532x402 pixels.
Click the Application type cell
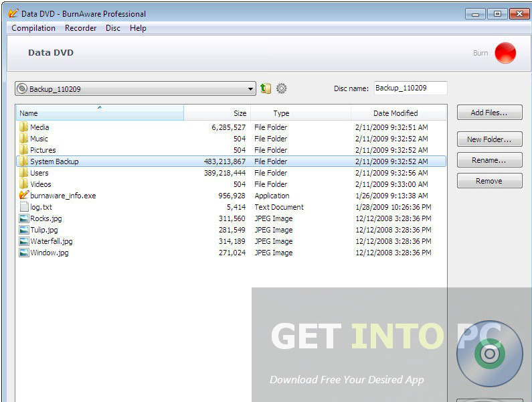coord(272,196)
